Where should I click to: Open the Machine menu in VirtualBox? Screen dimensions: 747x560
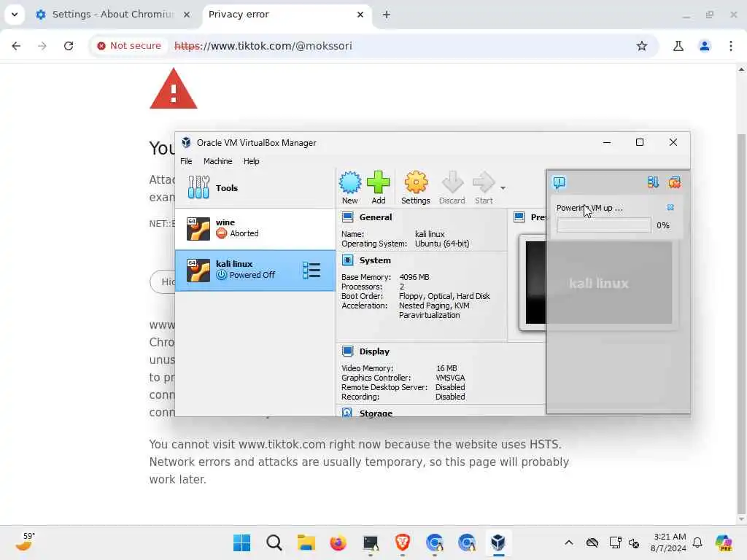[217, 161]
